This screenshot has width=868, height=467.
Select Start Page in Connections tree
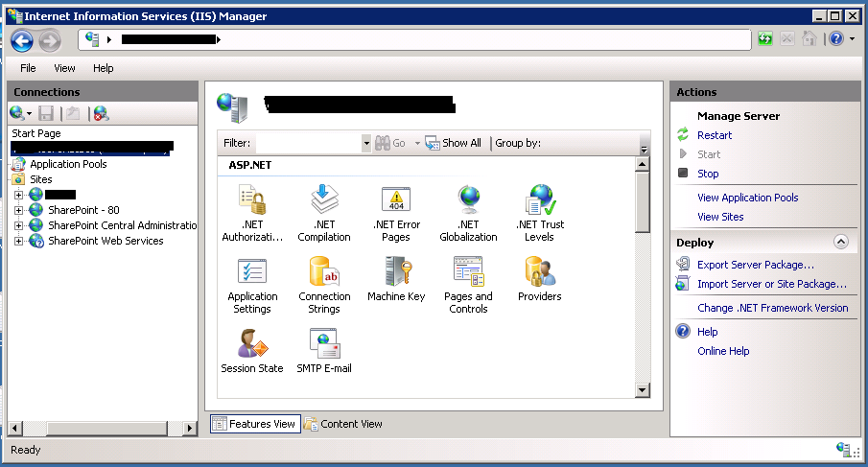click(36, 133)
